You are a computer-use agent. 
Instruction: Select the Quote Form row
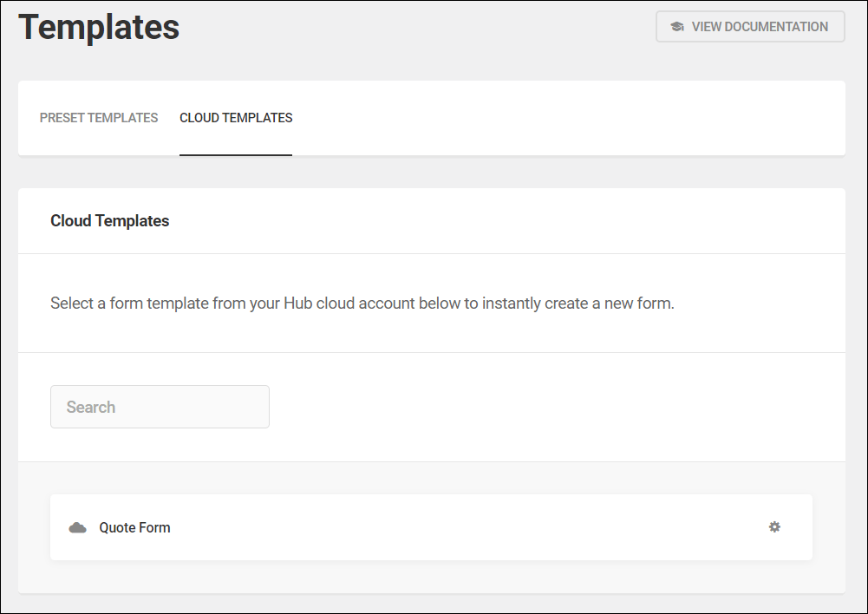pyautogui.click(x=430, y=526)
